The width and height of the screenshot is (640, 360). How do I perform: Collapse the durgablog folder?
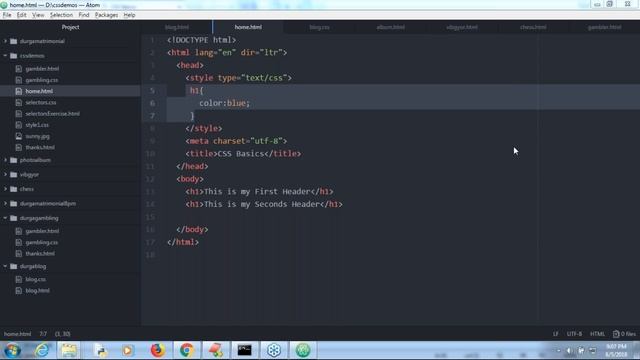click(6, 266)
